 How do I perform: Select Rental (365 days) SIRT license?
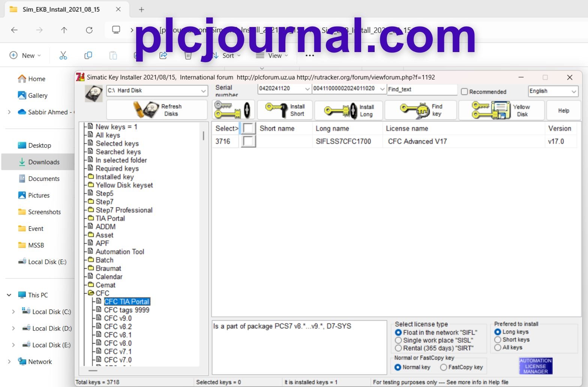pos(398,348)
